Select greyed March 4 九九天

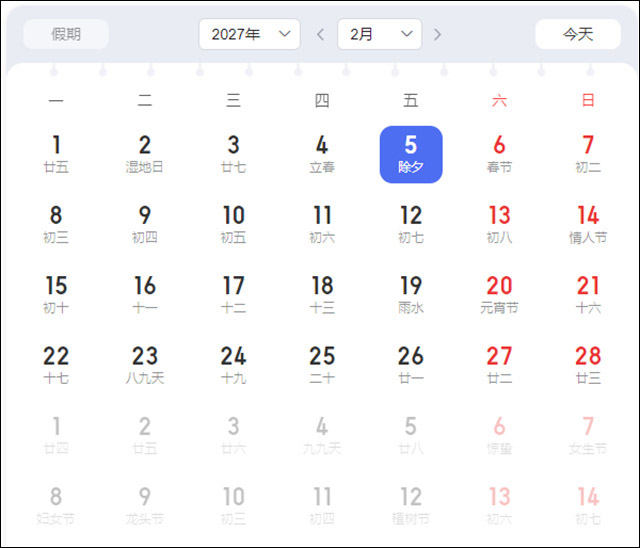[x=322, y=437]
